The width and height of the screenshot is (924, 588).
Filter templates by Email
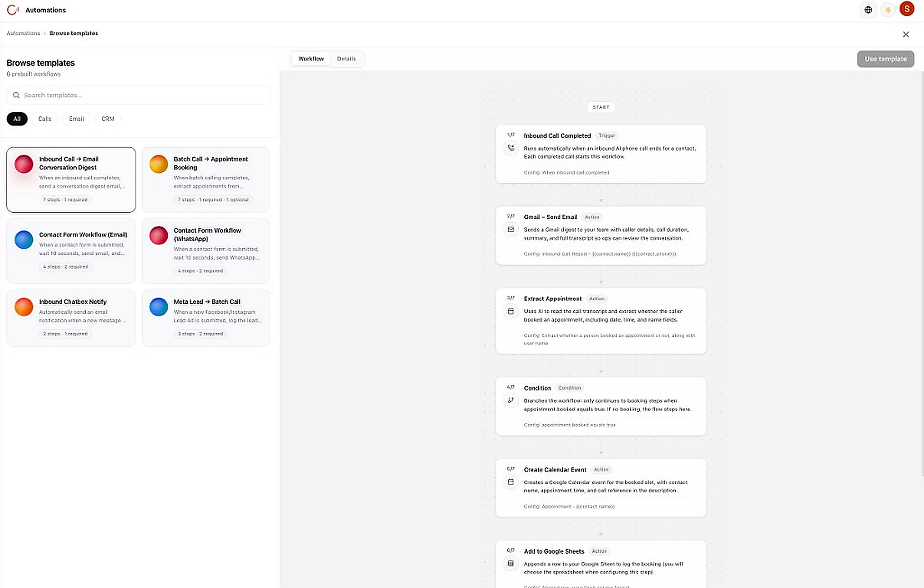tap(77, 119)
